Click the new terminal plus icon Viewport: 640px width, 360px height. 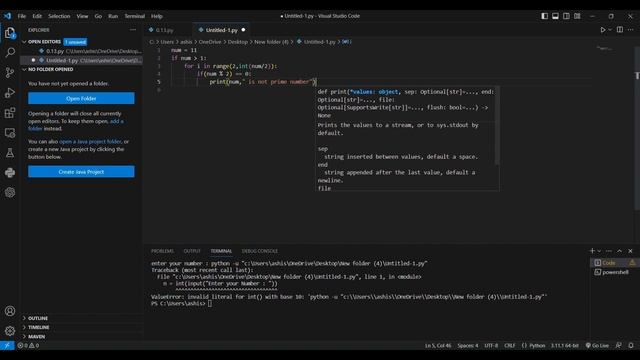[x=592, y=251]
